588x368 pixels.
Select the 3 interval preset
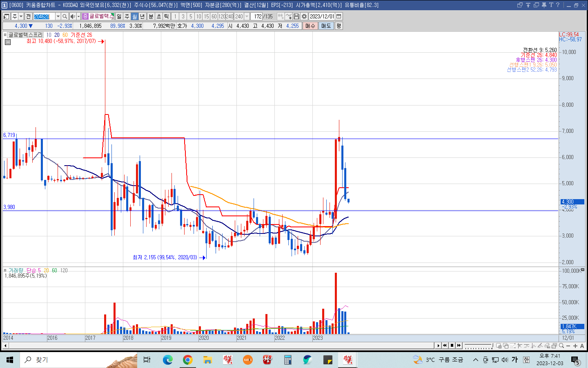coord(183,16)
